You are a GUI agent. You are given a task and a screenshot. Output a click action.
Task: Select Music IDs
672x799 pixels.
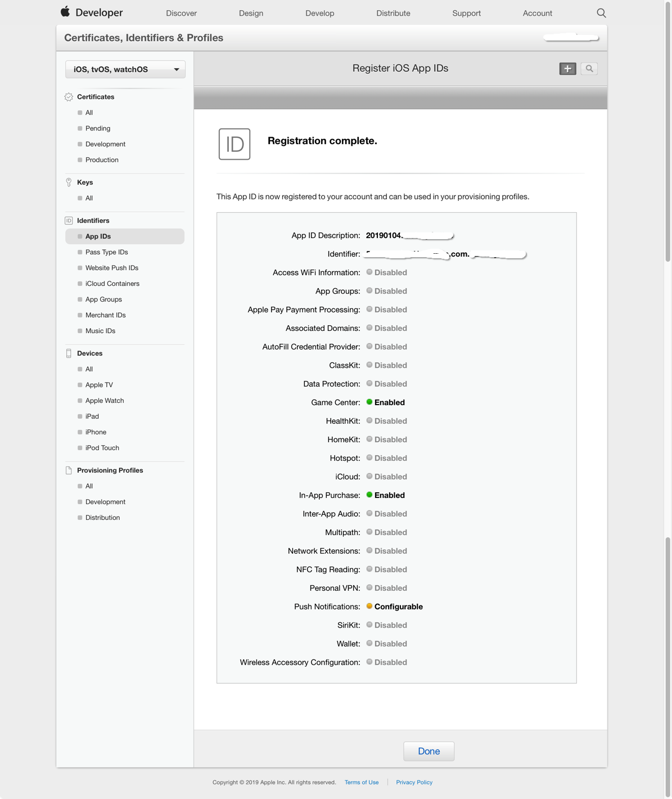tap(100, 331)
